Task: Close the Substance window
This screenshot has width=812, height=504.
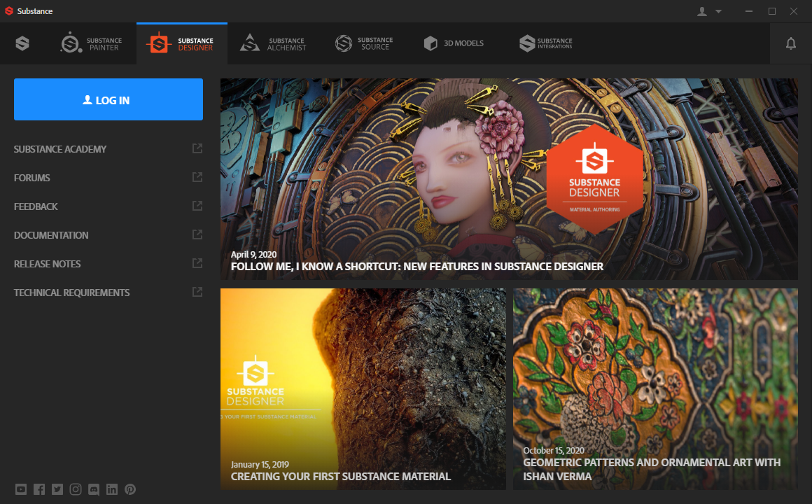Action: [x=794, y=11]
